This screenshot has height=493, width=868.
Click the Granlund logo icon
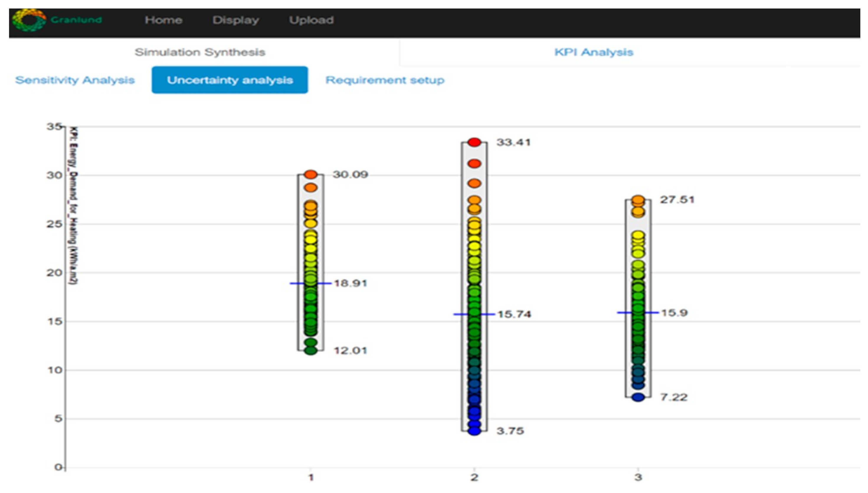pos(29,20)
